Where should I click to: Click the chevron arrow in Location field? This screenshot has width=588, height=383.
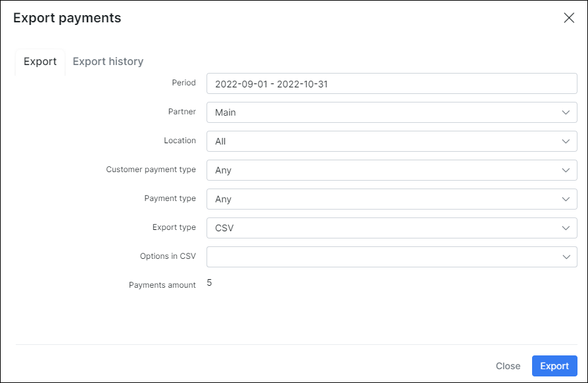point(566,141)
